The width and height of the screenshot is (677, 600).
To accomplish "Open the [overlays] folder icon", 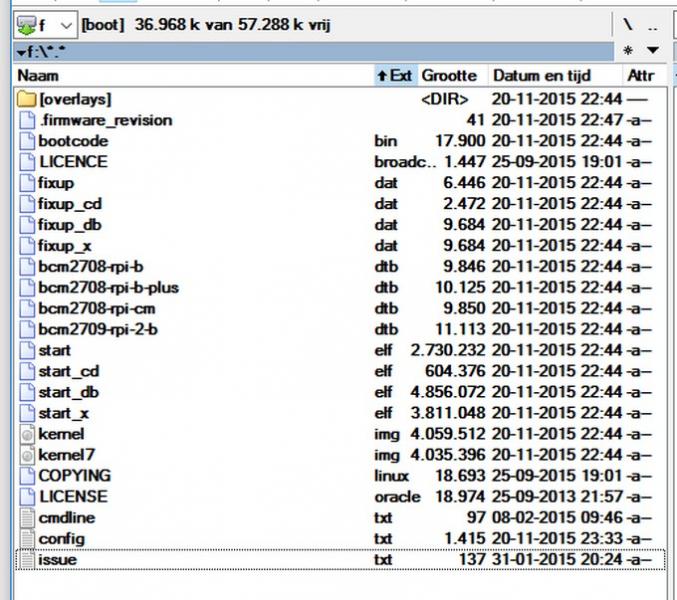I will pyautogui.click(x=27, y=99).
